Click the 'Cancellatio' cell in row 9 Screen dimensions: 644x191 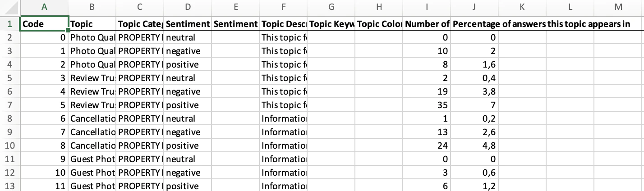click(92, 132)
